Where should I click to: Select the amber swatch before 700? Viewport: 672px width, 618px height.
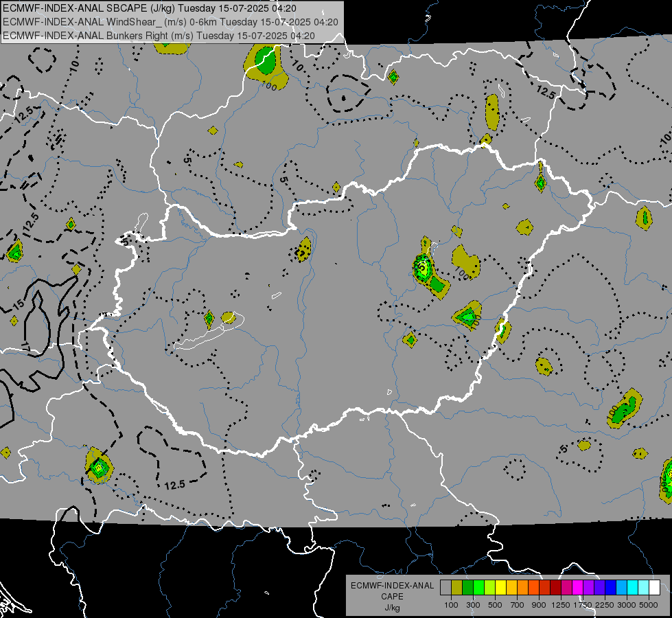[511, 588]
